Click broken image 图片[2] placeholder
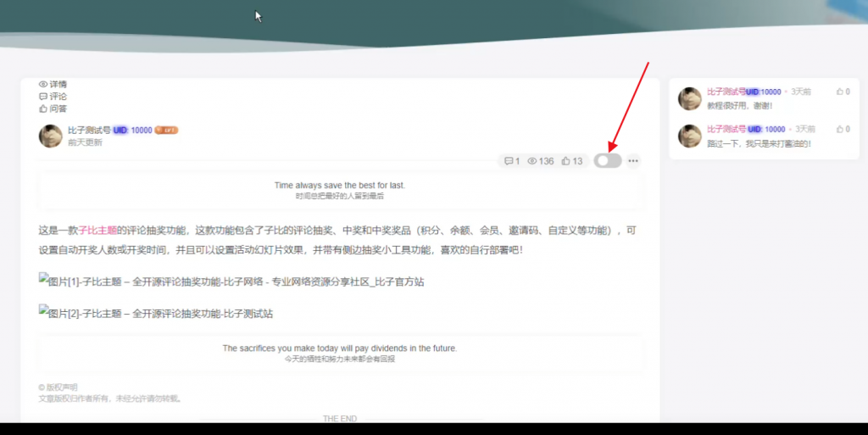Screen dimensions: 868x435 (x=156, y=313)
